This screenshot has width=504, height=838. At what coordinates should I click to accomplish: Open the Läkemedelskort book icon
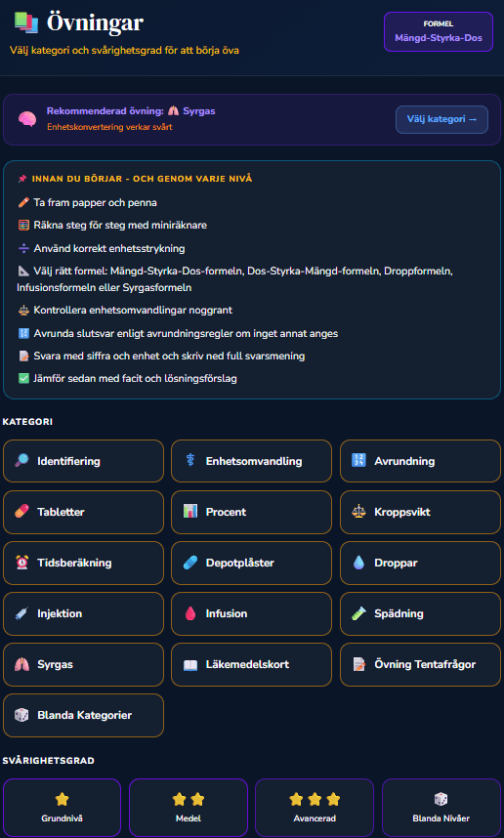190,664
